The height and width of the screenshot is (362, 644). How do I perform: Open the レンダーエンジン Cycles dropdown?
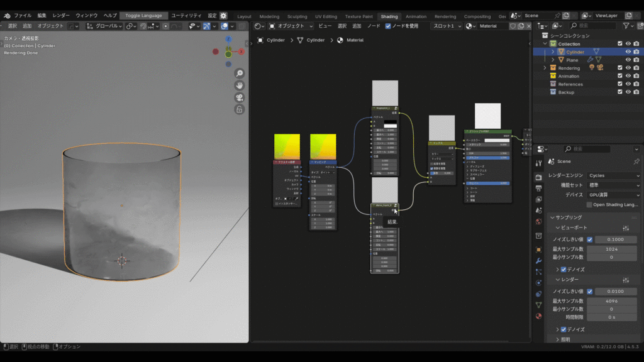tap(614, 175)
